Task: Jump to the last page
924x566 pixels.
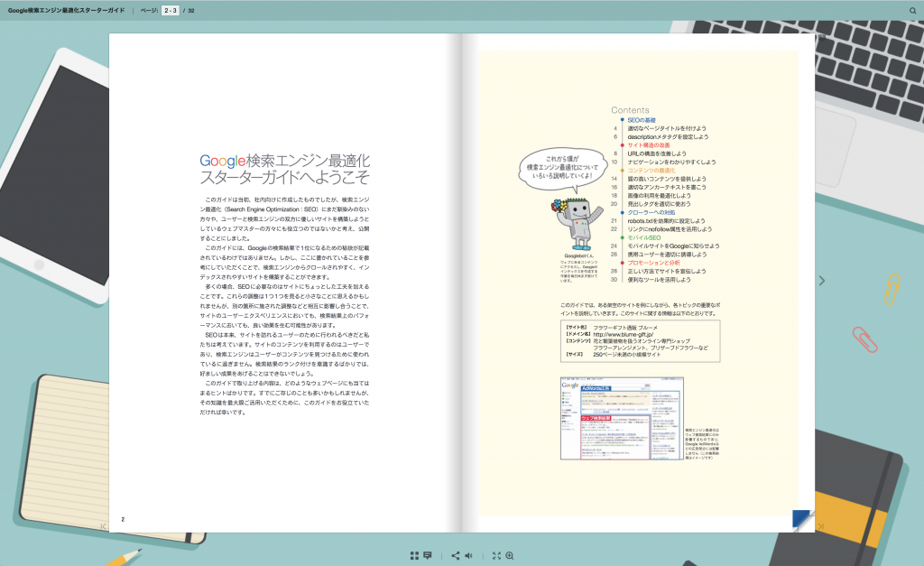Action: pyautogui.click(x=820, y=526)
